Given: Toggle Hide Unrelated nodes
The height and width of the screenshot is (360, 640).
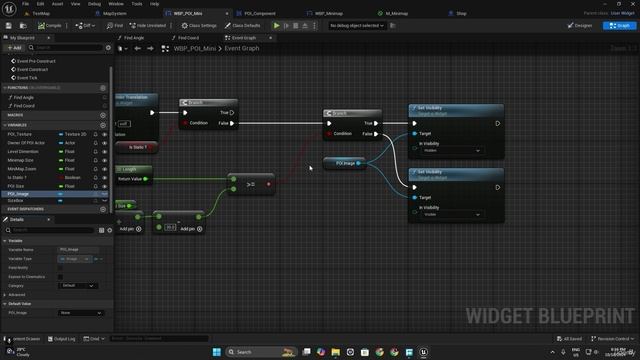Looking at the screenshot, I should click(147, 26).
